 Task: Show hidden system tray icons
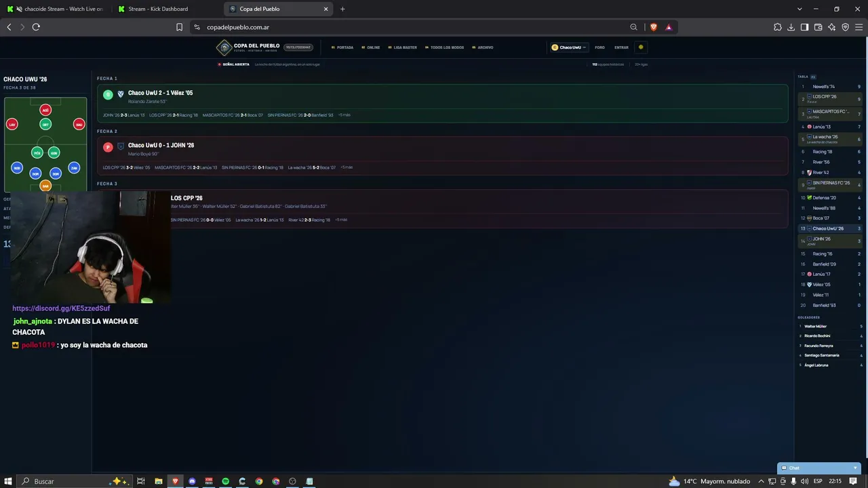pos(761,481)
